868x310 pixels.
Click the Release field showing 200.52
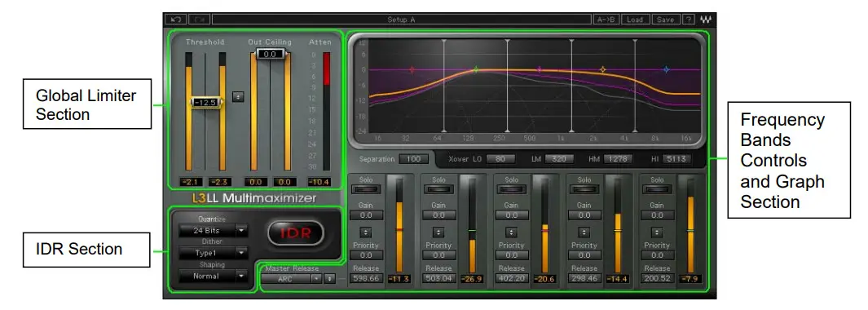657,278
